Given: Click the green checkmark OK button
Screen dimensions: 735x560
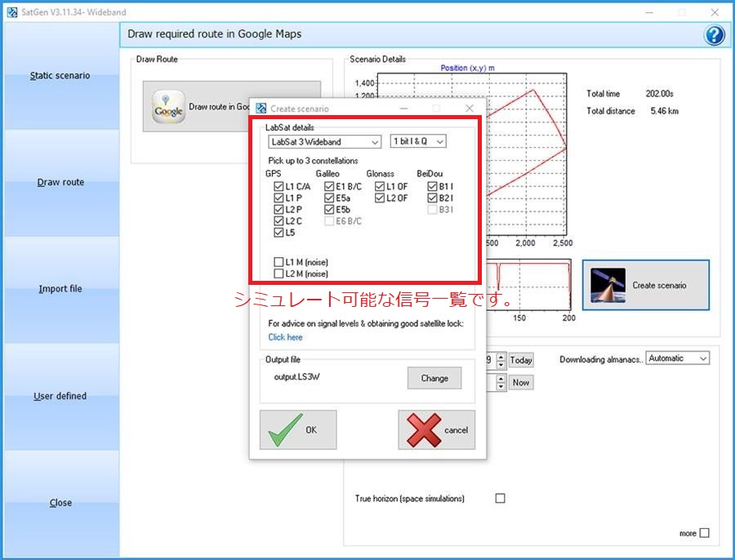Looking at the screenshot, I should (x=298, y=429).
